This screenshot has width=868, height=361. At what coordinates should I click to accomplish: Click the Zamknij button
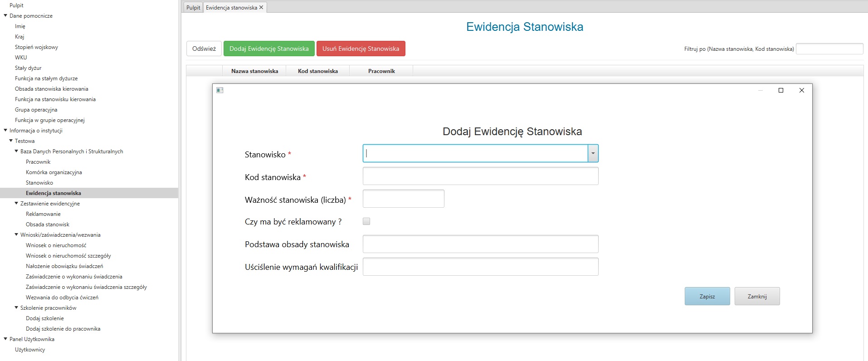click(x=757, y=296)
